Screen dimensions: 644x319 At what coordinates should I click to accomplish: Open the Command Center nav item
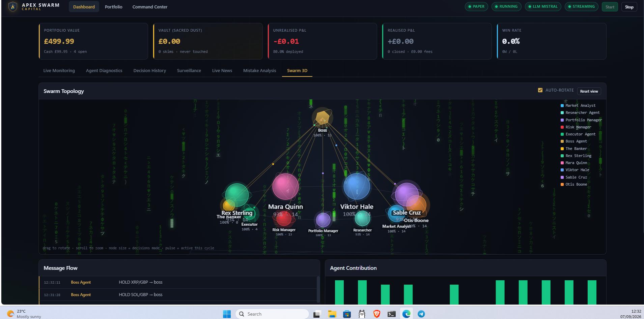(x=150, y=7)
